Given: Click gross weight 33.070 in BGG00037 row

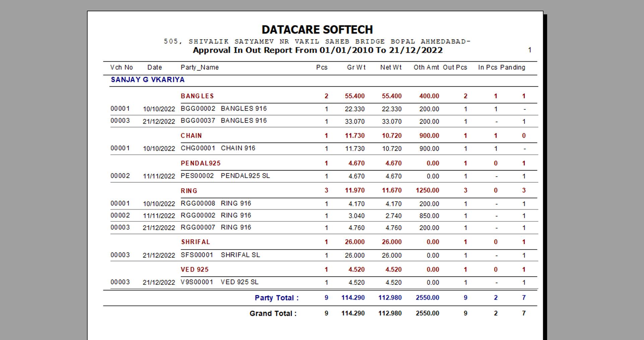Looking at the screenshot, I should point(355,122).
